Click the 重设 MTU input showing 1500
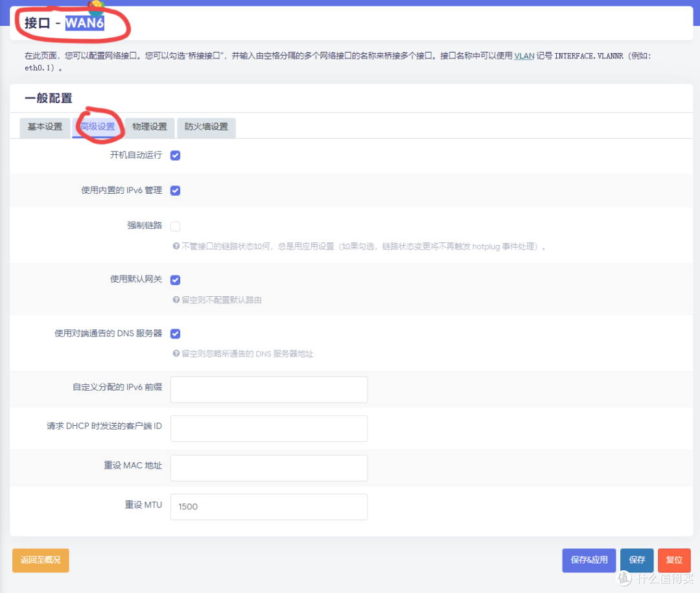The height and width of the screenshot is (593, 700). click(268, 507)
